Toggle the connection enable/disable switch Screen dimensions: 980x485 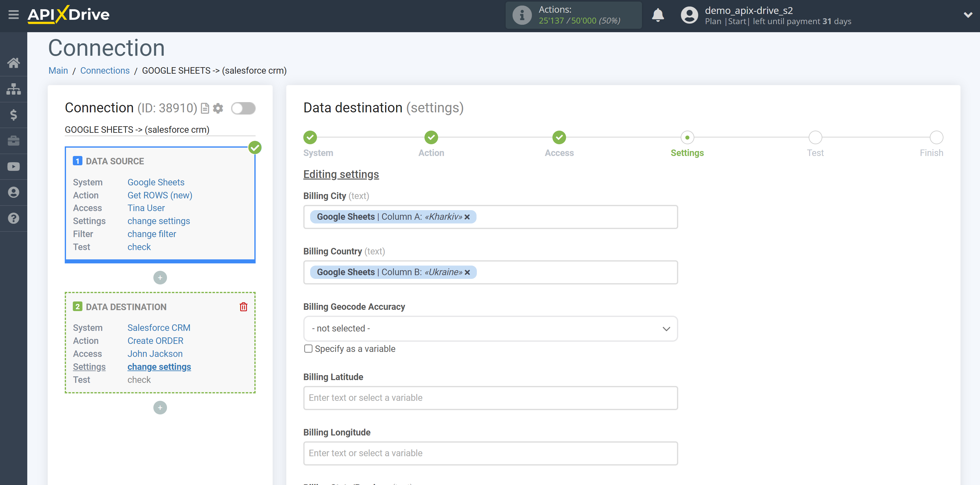[x=243, y=109]
